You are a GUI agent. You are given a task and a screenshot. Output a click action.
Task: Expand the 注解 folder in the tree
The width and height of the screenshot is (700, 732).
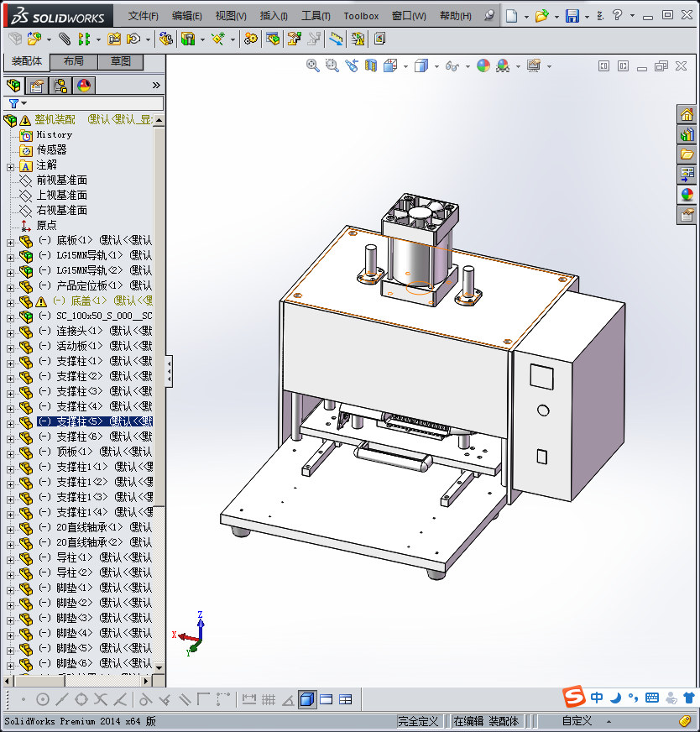(x=10, y=165)
